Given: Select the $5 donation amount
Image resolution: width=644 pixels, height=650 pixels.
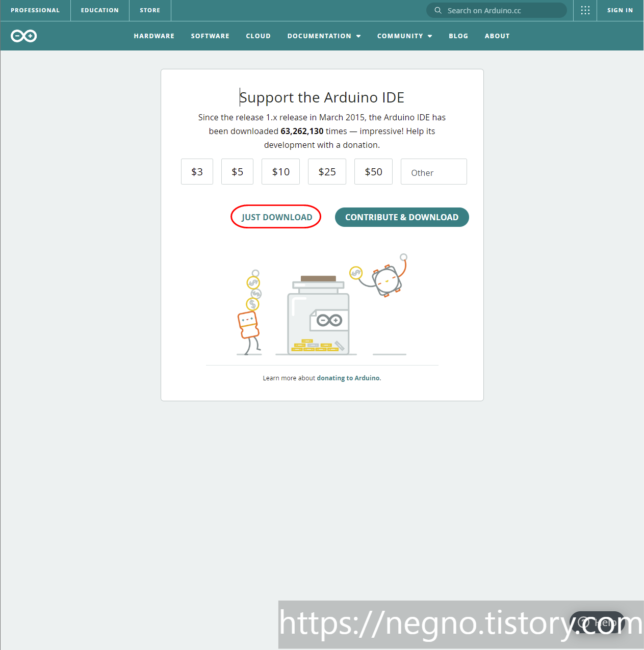Looking at the screenshot, I should 237,172.
